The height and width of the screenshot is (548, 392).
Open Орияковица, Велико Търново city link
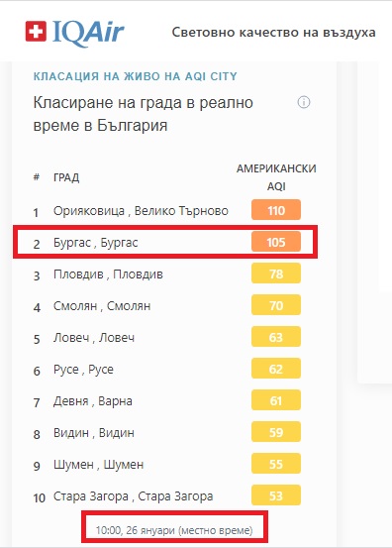point(141,211)
